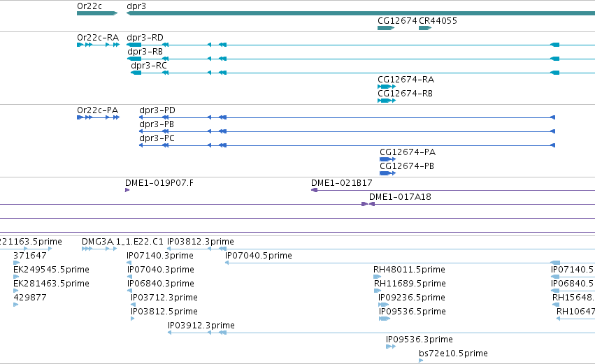Click the CR44055 gene arrow glyph
595x364 pixels.
(x=425, y=28)
